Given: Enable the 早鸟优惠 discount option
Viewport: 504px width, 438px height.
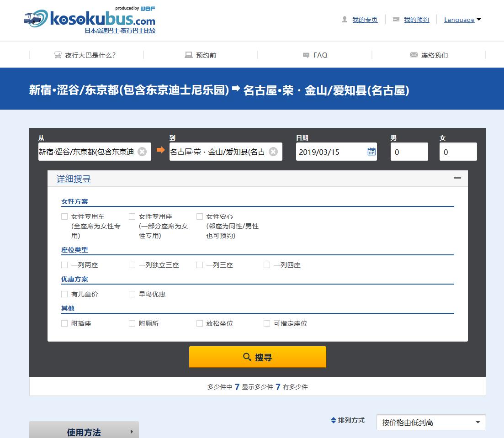Looking at the screenshot, I should (132, 294).
